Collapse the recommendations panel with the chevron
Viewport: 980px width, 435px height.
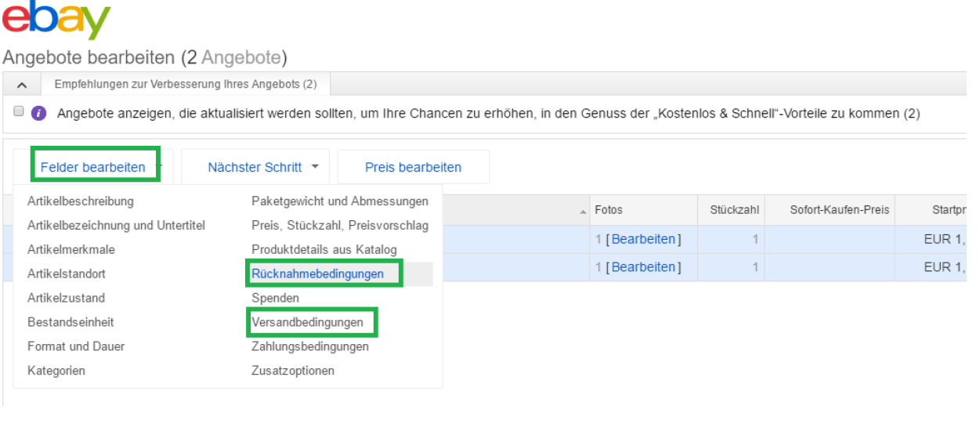22,84
